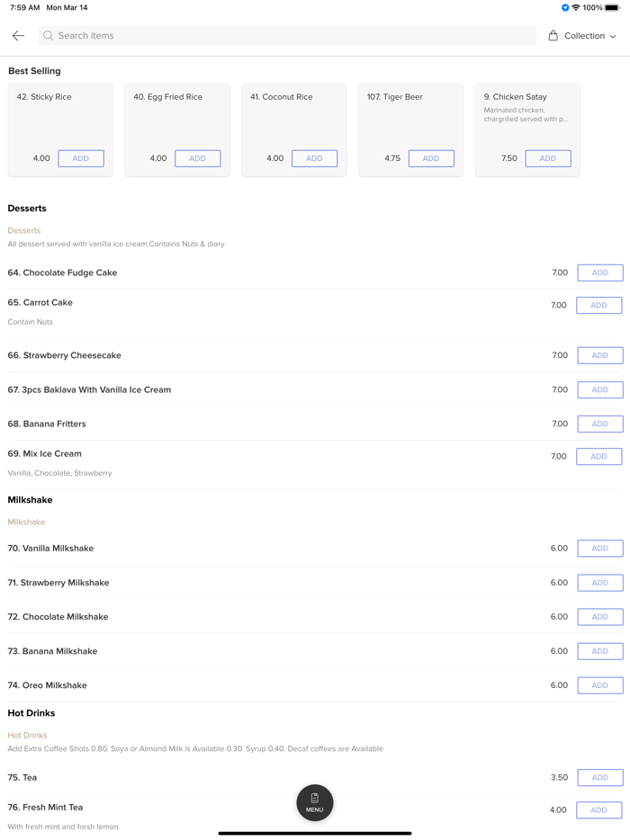Add Banana Fritters to order
Viewport: 630px width, 840px height.
click(x=599, y=424)
